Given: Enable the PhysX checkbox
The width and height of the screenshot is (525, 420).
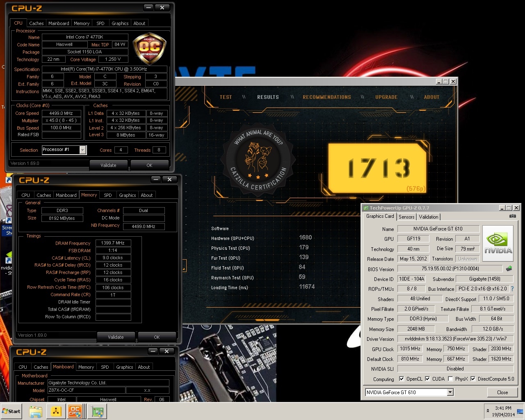Looking at the screenshot, I should pos(450,379).
